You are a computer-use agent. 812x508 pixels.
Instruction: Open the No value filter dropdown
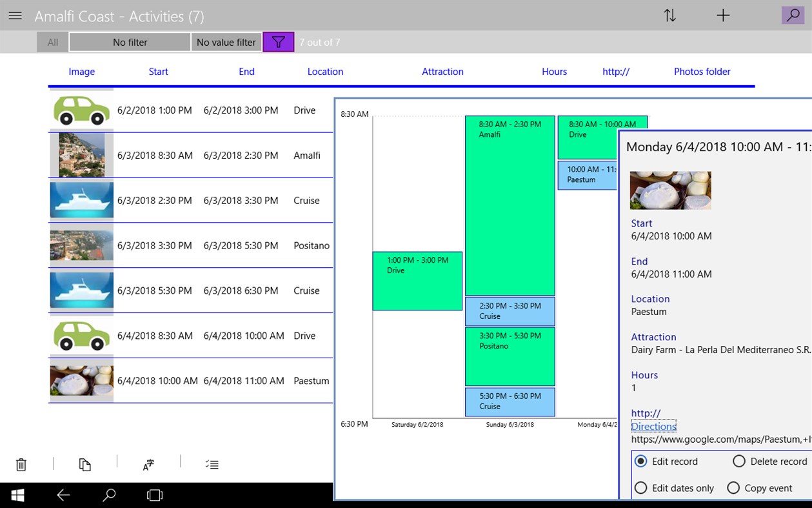[226, 41]
